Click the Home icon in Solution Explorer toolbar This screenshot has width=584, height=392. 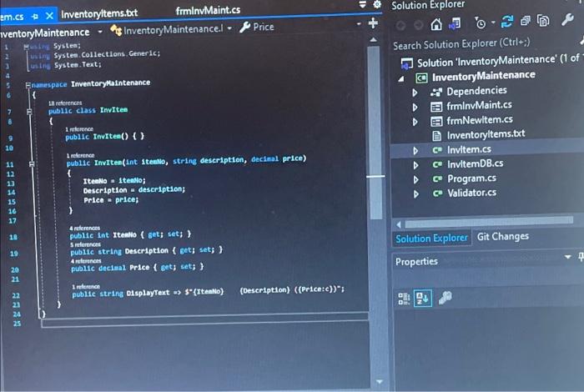pyautogui.click(x=436, y=24)
